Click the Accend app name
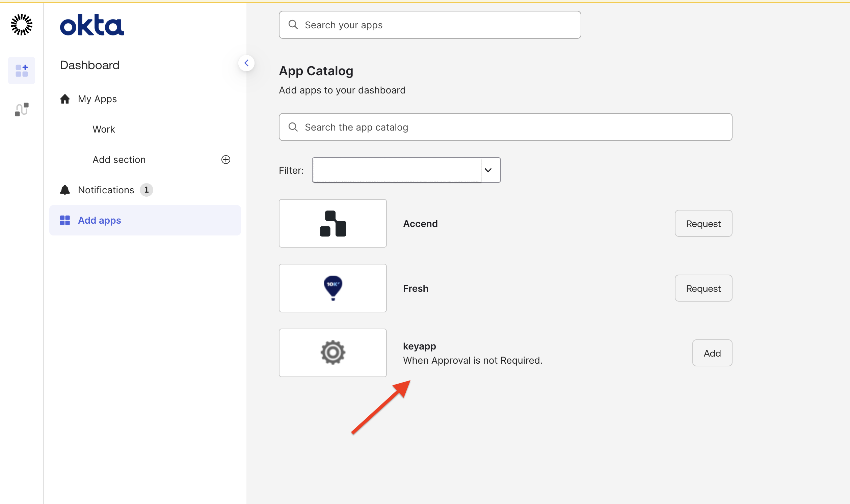 click(420, 224)
